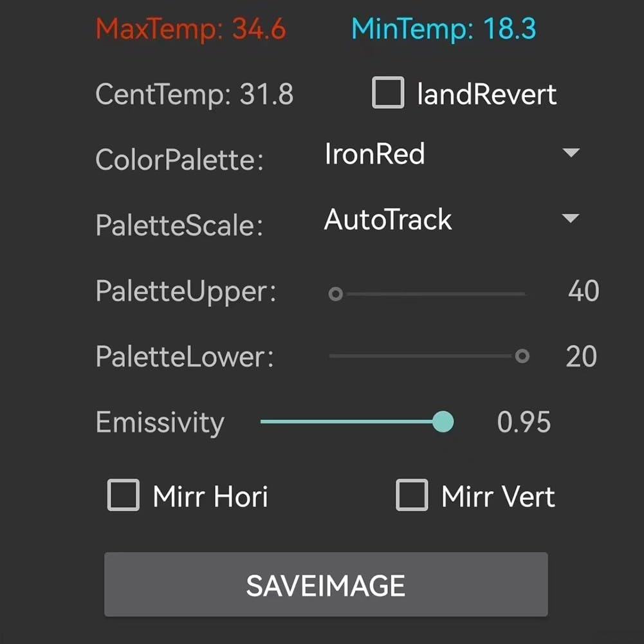The image size is (644, 644).
Task: Click the PaletteUpper slider track
Action: pyautogui.click(x=427, y=293)
